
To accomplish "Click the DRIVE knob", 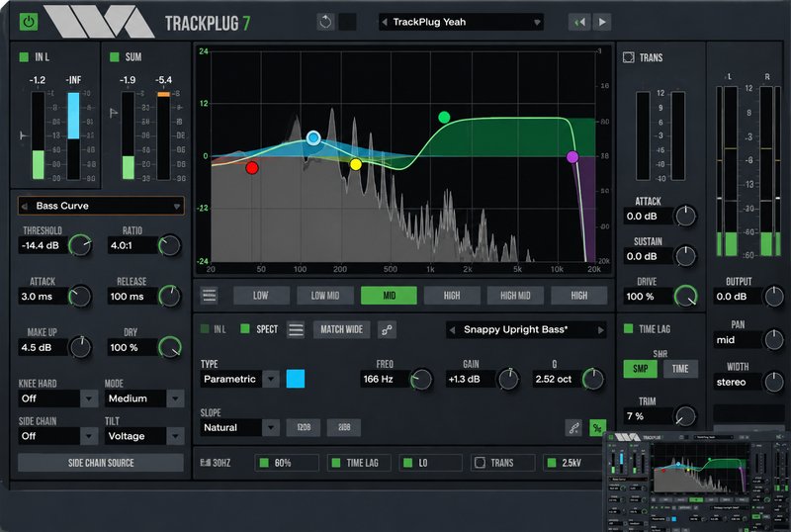I will 685,297.
